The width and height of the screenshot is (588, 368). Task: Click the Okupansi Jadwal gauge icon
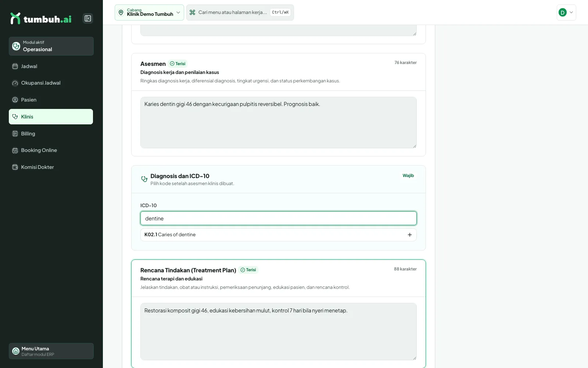pyautogui.click(x=15, y=83)
